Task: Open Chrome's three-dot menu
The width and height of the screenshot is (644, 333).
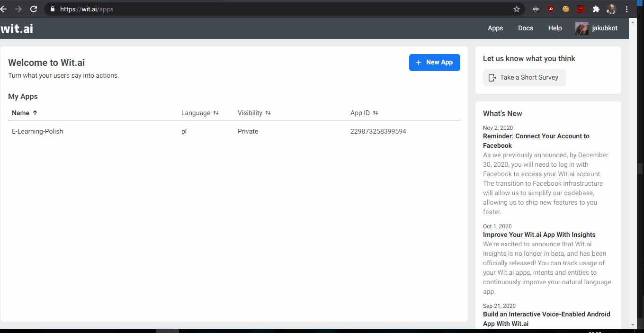Action: [626, 9]
